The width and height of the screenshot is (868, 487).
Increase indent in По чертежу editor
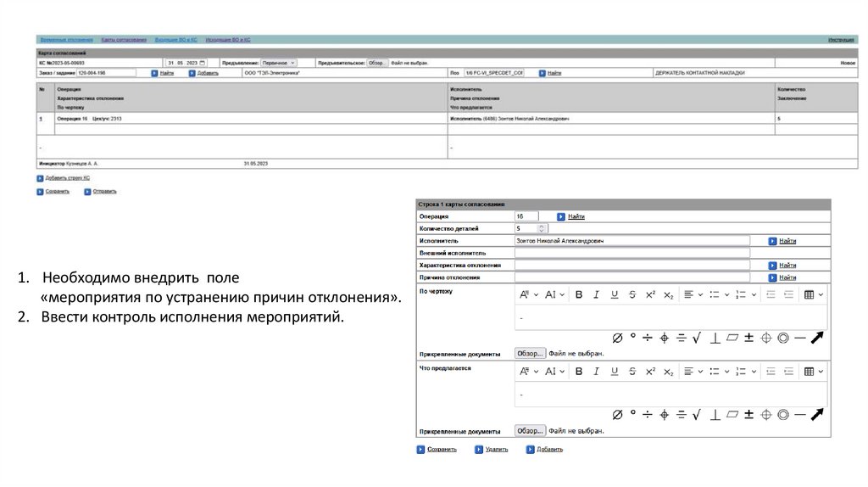[789, 294]
